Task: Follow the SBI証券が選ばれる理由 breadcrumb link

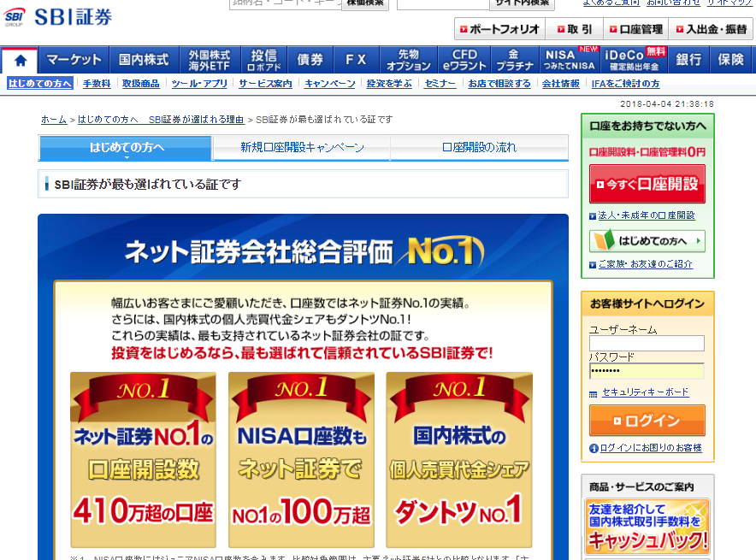Action: pos(196,120)
